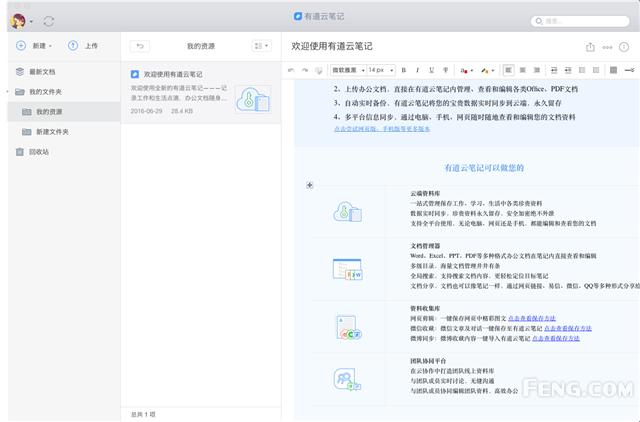640x422 pixels.
Task: Align text right
Action: [x=537, y=70]
